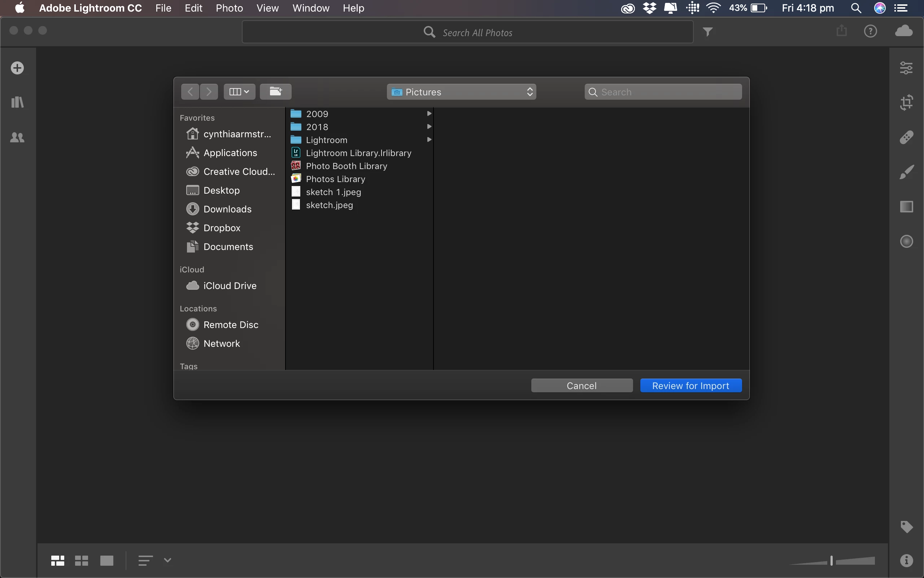Open the File menu
The height and width of the screenshot is (578, 924).
click(x=164, y=8)
